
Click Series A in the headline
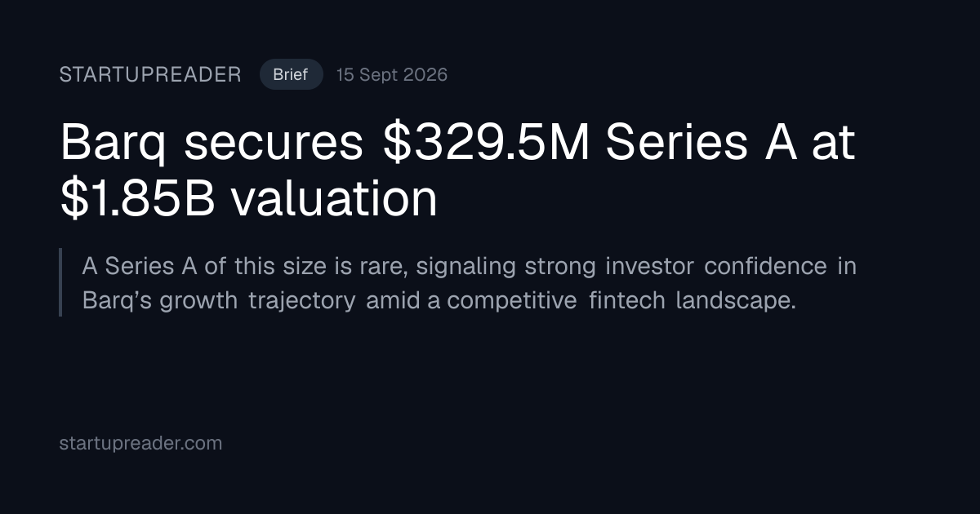(699, 143)
